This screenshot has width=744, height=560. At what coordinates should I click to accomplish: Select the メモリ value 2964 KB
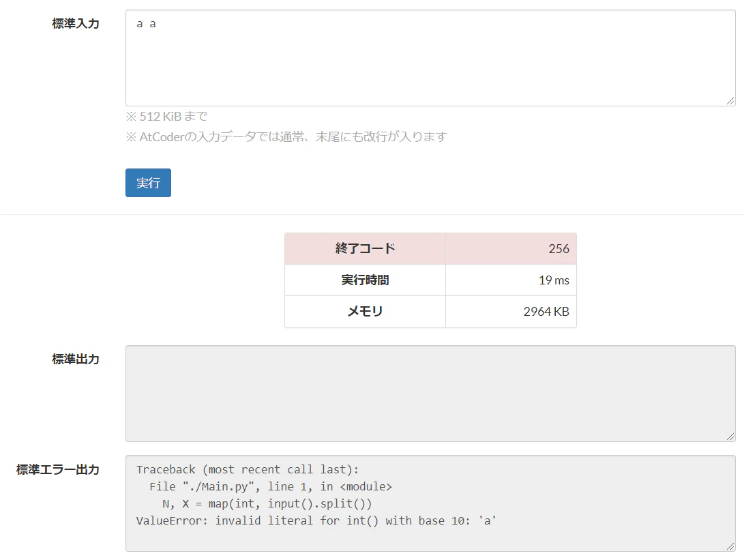tap(546, 311)
